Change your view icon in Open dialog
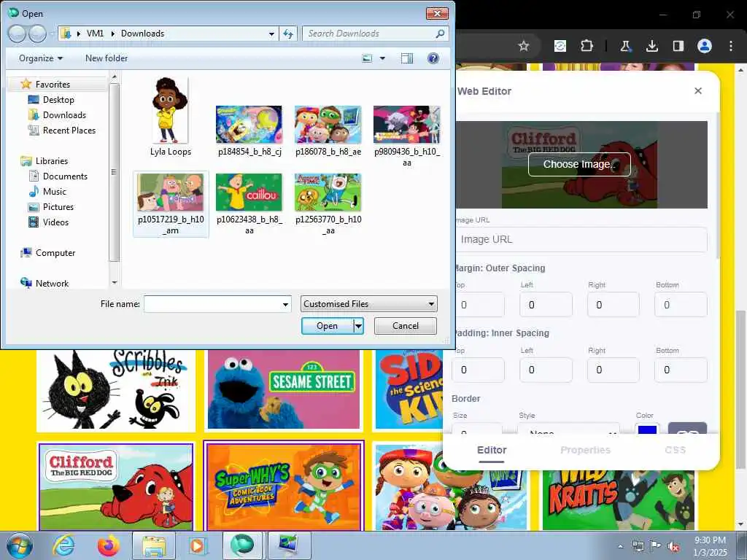The image size is (747, 560). click(367, 58)
